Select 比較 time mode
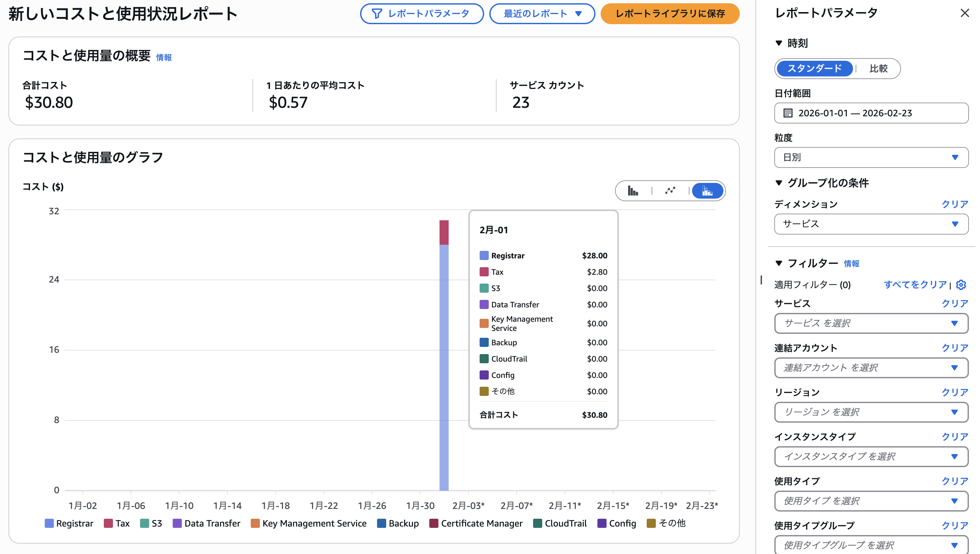Screen dimensions: 980x554 click(878, 69)
